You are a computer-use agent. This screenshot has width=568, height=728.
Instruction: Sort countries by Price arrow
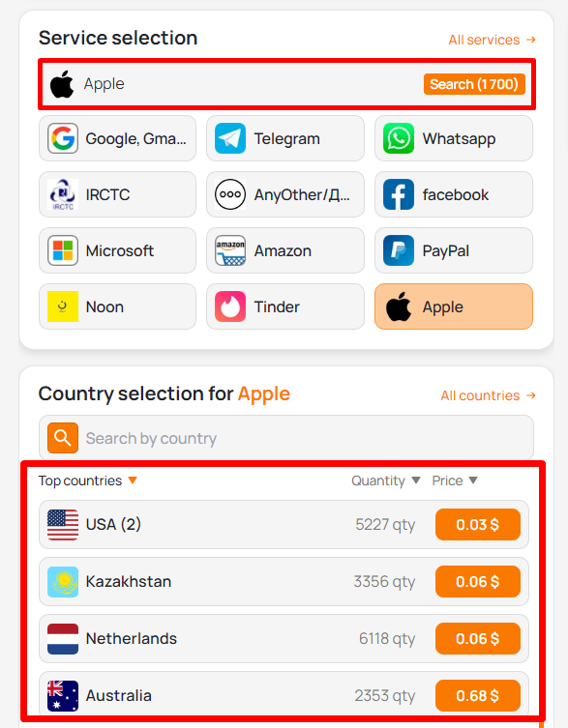[x=473, y=480]
